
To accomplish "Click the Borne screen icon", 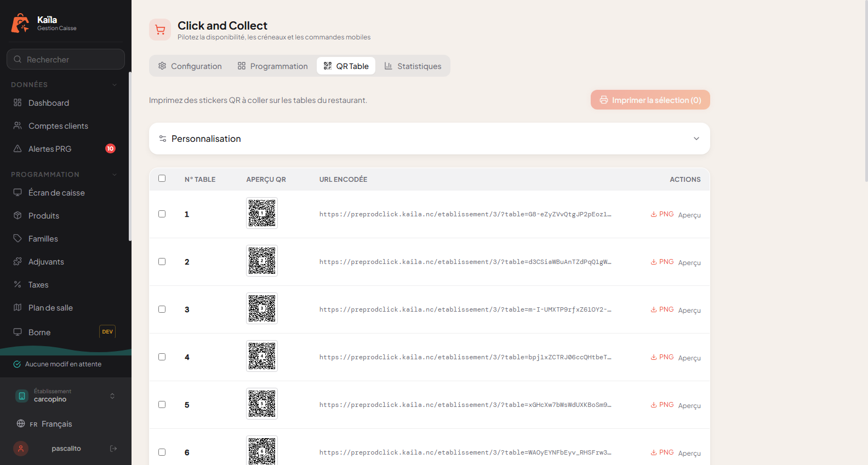I will tap(18, 332).
